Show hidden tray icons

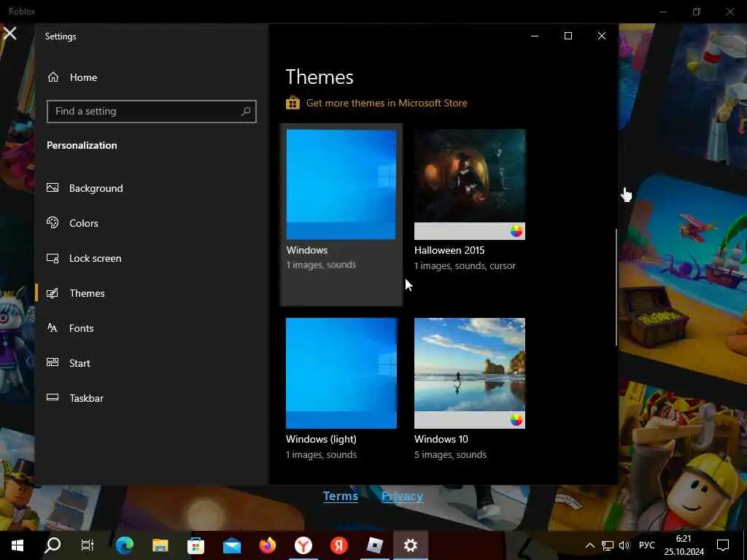point(589,545)
